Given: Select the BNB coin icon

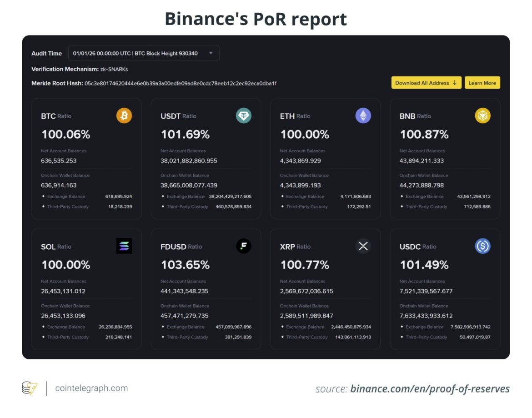Looking at the screenshot, I should [482, 116].
